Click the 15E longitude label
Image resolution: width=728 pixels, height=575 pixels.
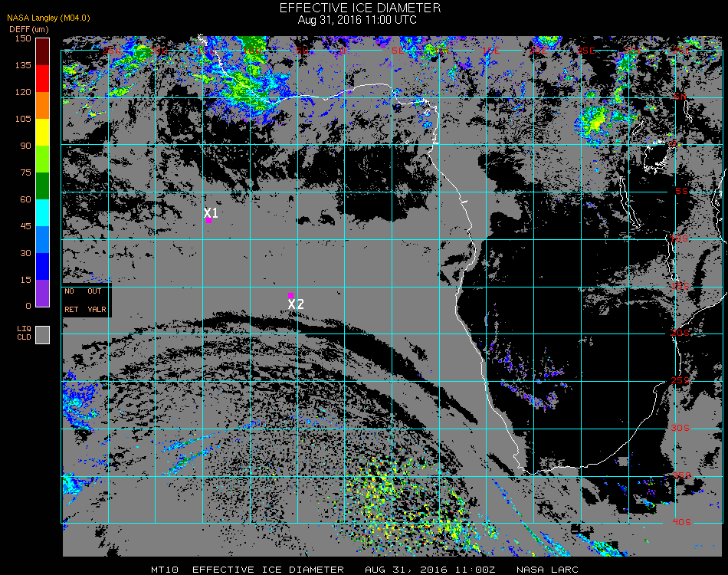(490, 51)
